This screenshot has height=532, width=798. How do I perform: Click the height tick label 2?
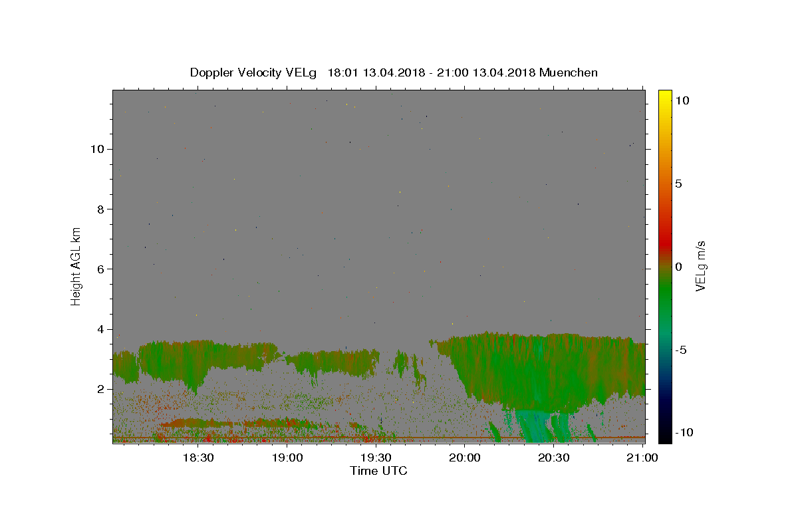[x=102, y=389]
